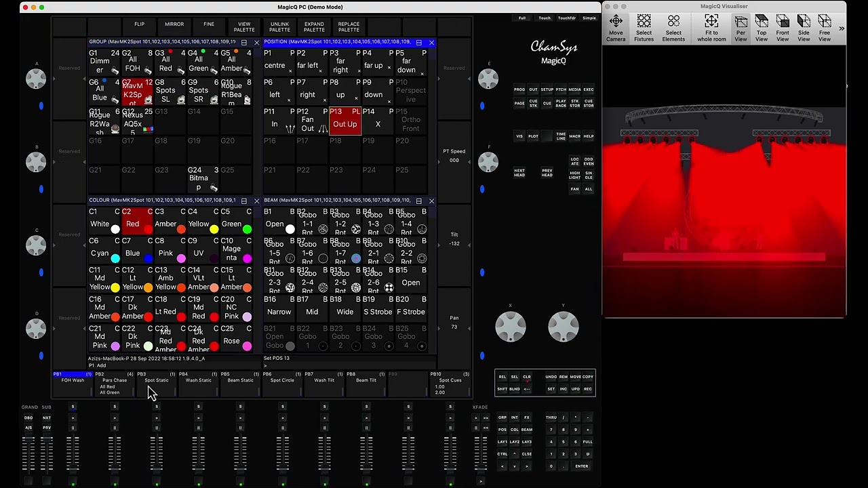Click the ENTER keypad button
The width and height of the screenshot is (868, 488).
[582, 466]
